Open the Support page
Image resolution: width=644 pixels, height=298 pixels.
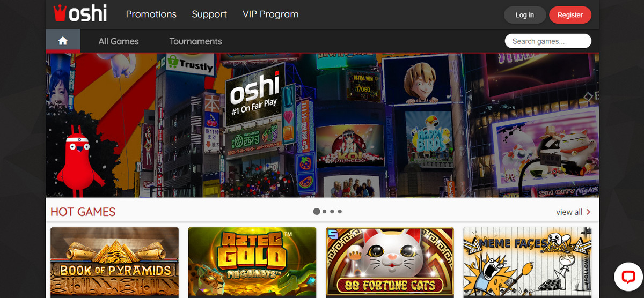tap(209, 14)
